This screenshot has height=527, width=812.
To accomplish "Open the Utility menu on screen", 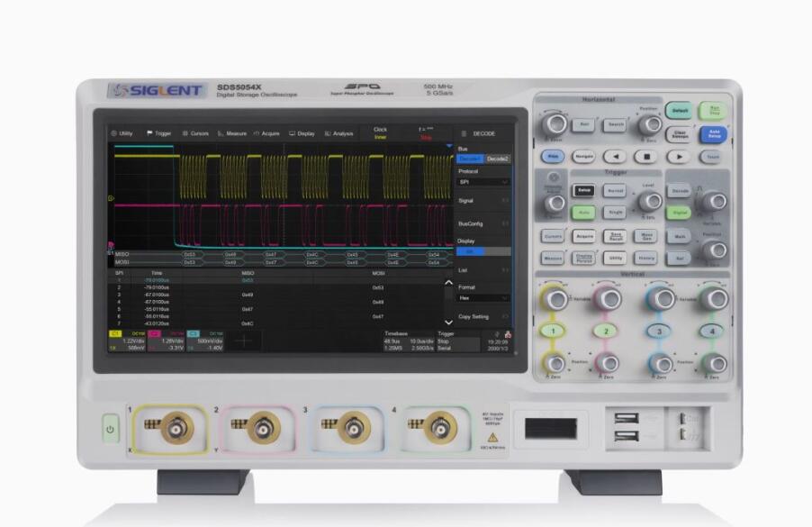I will [122, 133].
